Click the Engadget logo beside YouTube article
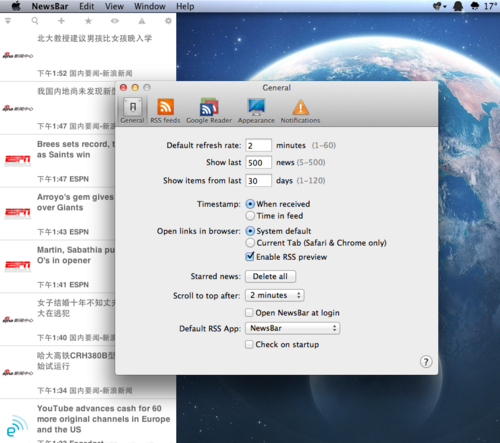This screenshot has height=443, width=500. (17, 425)
